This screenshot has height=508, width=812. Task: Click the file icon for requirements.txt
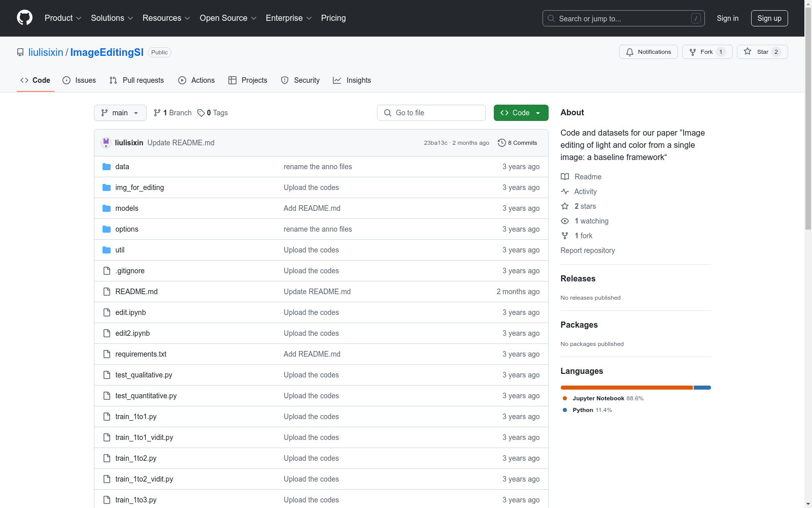point(107,354)
